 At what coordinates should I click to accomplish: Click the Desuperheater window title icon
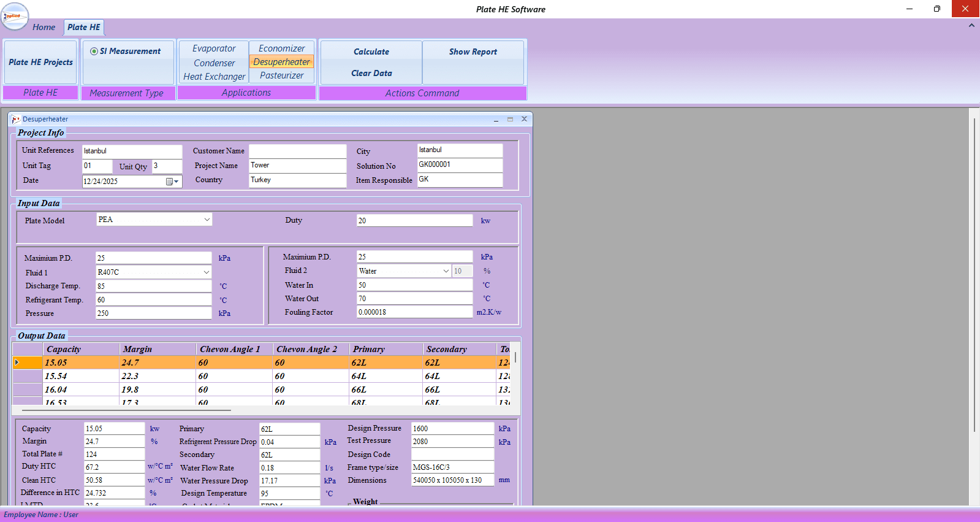click(x=15, y=119)
